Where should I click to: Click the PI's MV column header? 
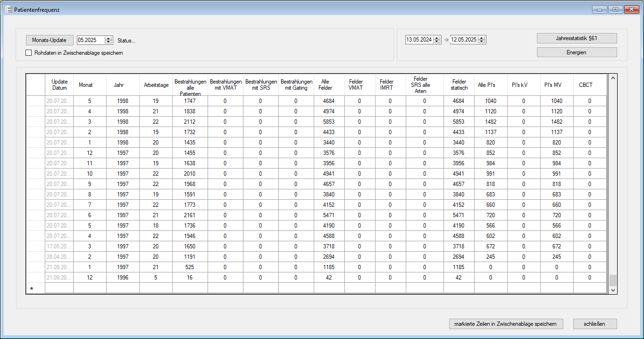point(557,85)
